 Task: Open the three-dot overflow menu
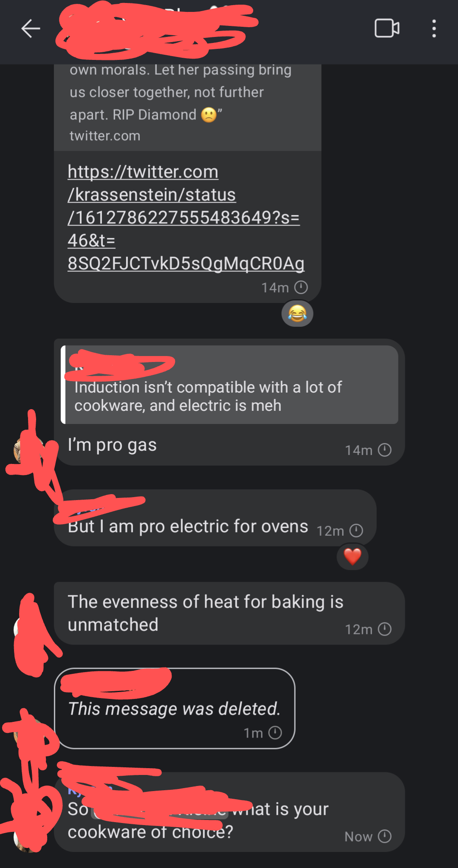pos(434,28)
